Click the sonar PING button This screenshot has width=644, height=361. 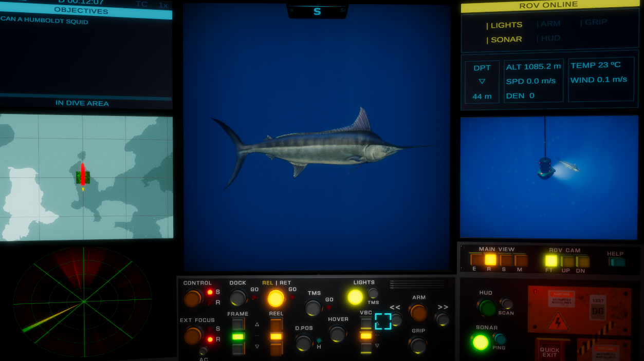[500, 339]
